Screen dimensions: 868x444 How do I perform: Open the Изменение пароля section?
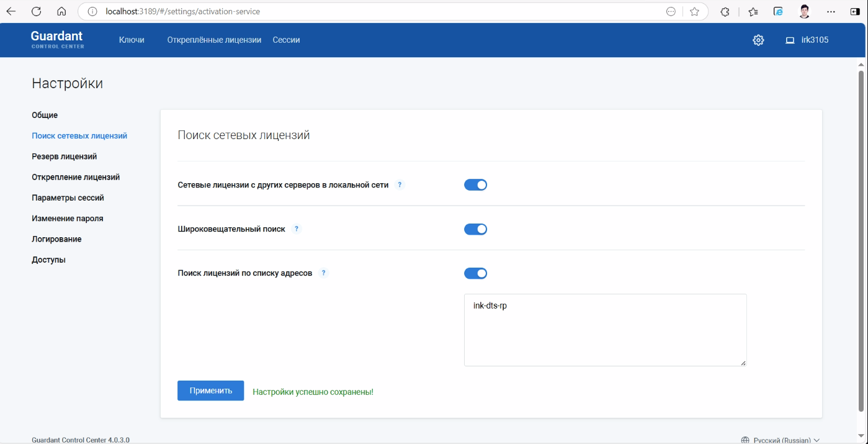click(68, 219)
